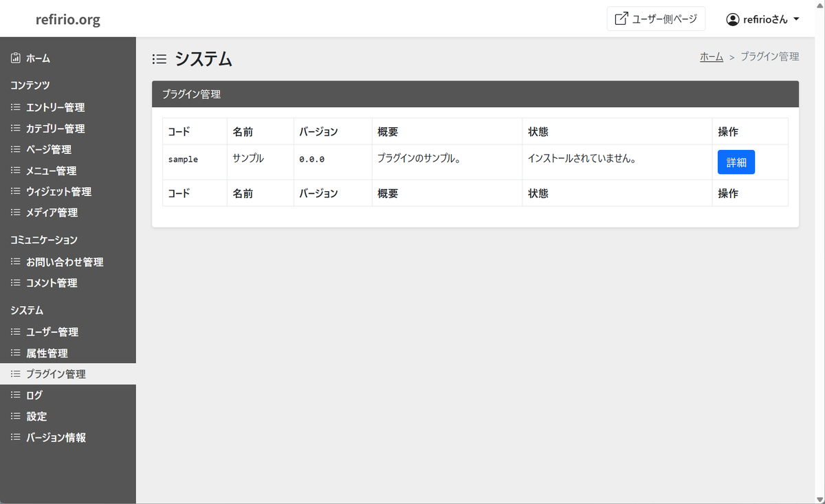Click the list icon beside メディア管理
825x504 pixels.
click(x=16, y=212)
